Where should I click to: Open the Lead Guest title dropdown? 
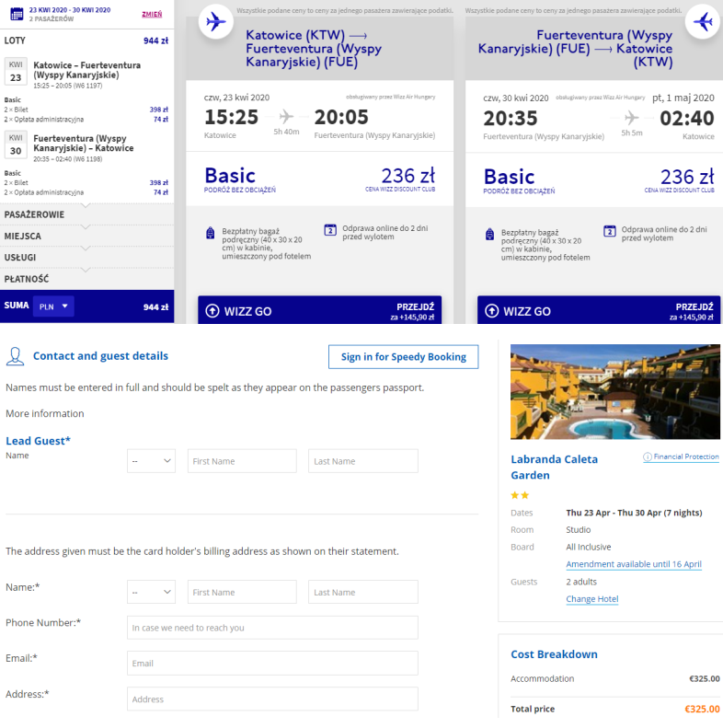tap(151, 461)
